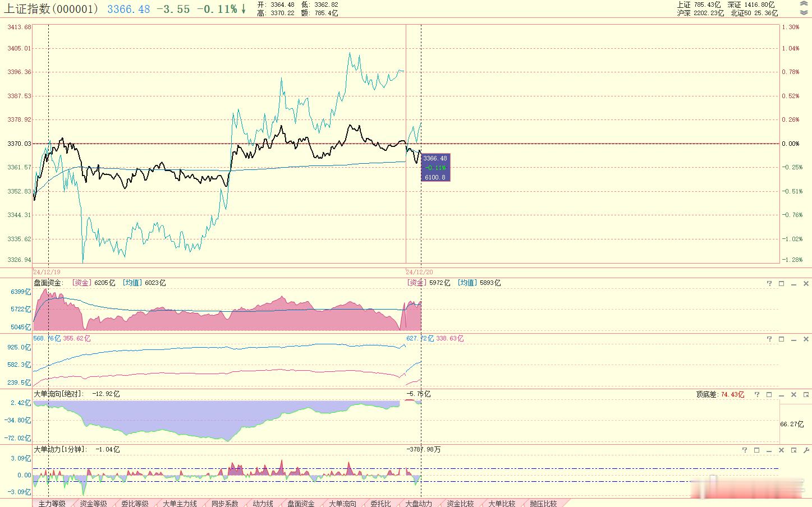This screenshot has height=507, width=812.
Task: Close the 大单流向 panel
Action: click(x=794, y=395)
